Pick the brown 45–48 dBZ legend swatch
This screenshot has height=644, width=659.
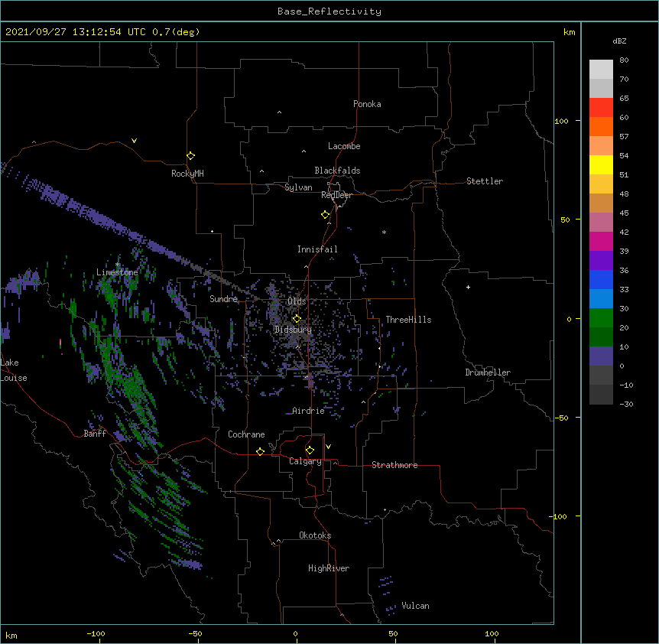pos(601,203)
